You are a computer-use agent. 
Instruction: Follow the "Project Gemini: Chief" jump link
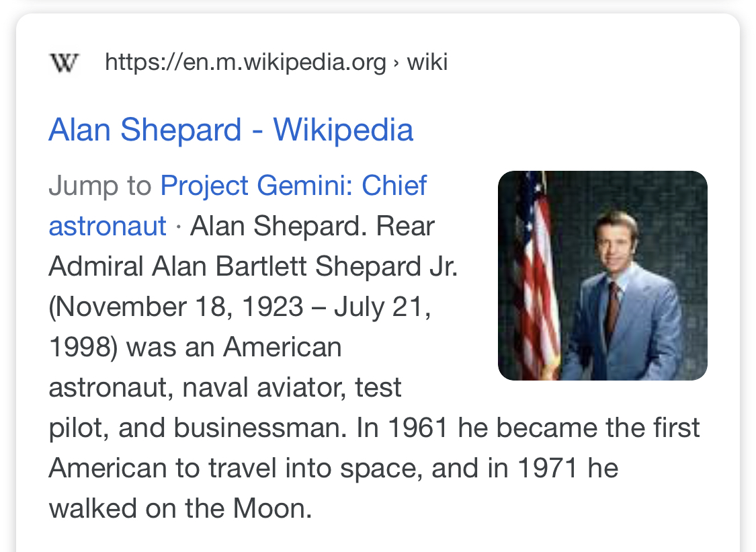[294, 186]
